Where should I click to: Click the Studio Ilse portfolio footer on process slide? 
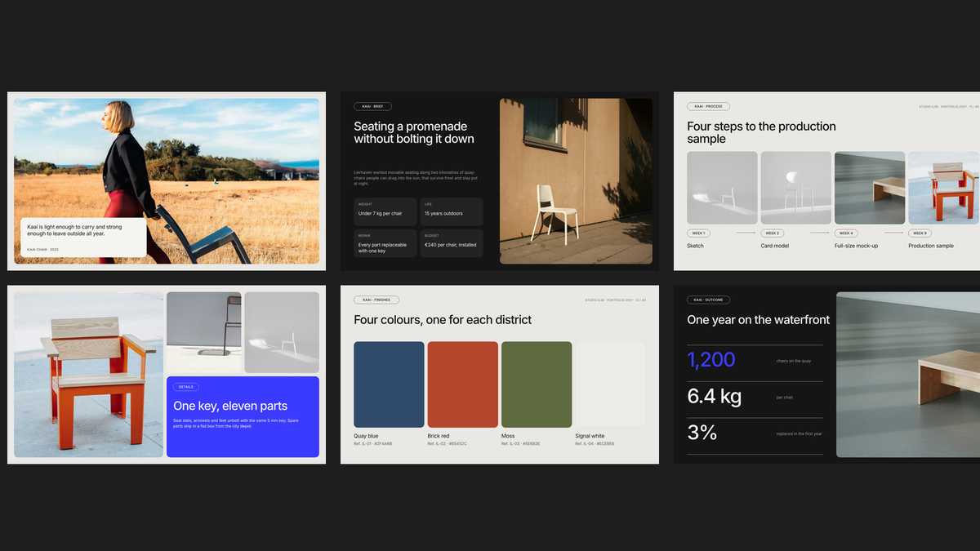[x=949, y=106]
